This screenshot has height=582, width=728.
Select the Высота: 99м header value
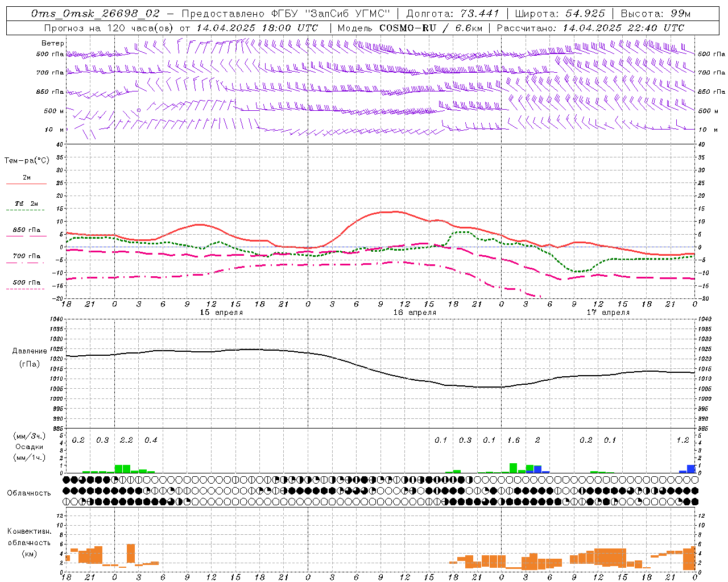pos(656,14)
